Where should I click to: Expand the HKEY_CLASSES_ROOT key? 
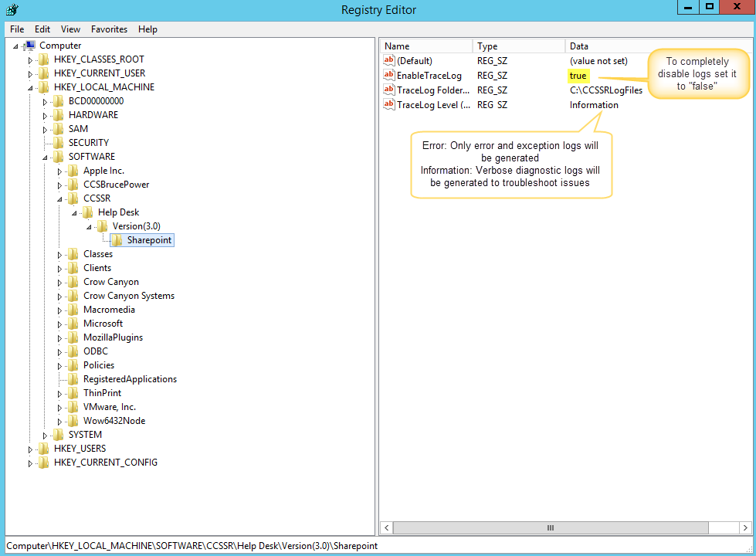[31, 60]
